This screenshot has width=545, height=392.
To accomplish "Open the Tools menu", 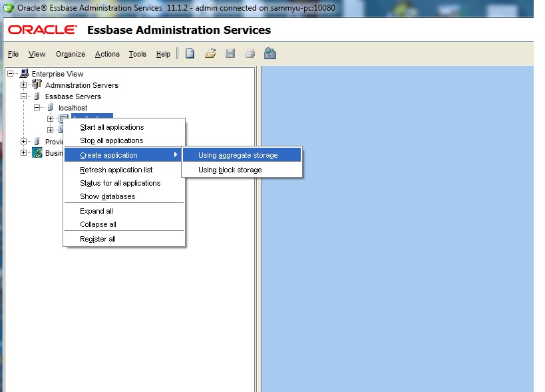I will click(137, 54).
